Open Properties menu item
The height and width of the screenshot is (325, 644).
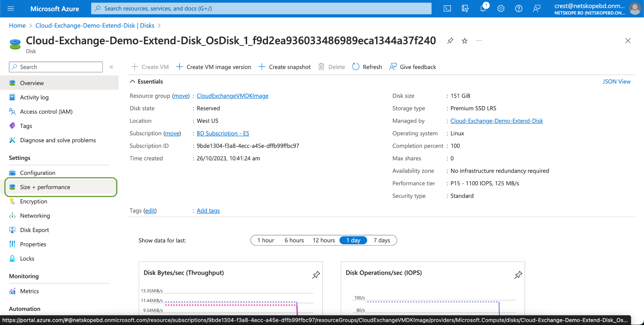click(x=59, y=244)
